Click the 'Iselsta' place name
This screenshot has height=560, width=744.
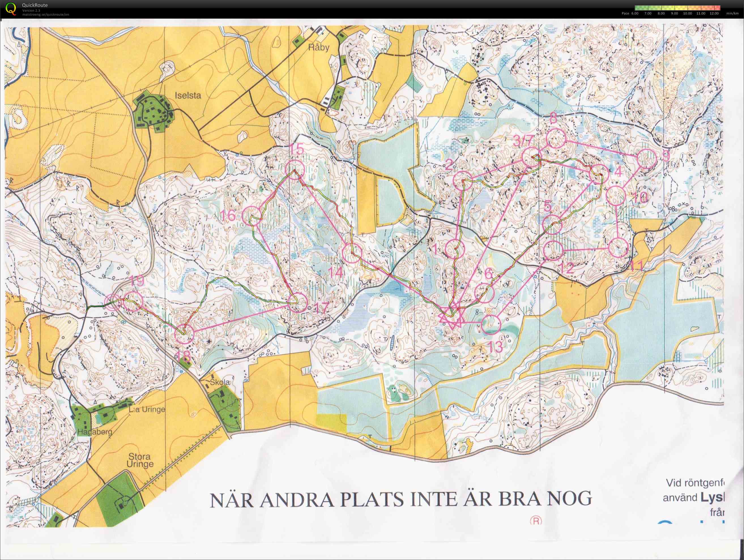point(188,95)
